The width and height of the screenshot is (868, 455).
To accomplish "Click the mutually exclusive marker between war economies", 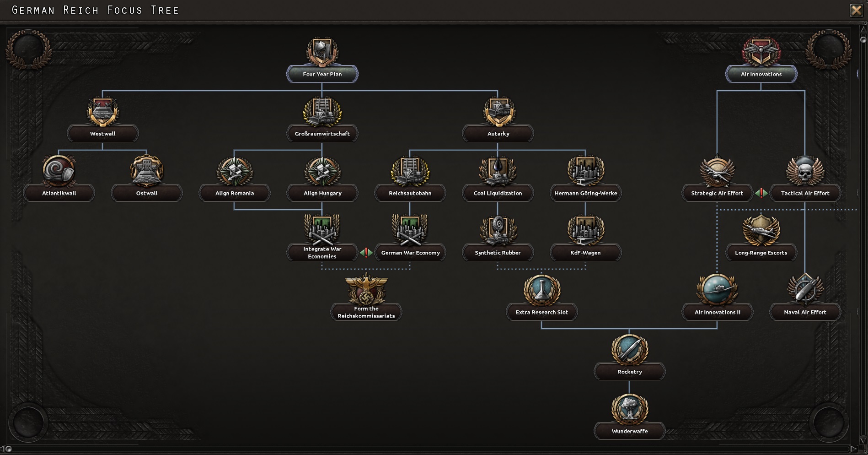I will point(366,252).
